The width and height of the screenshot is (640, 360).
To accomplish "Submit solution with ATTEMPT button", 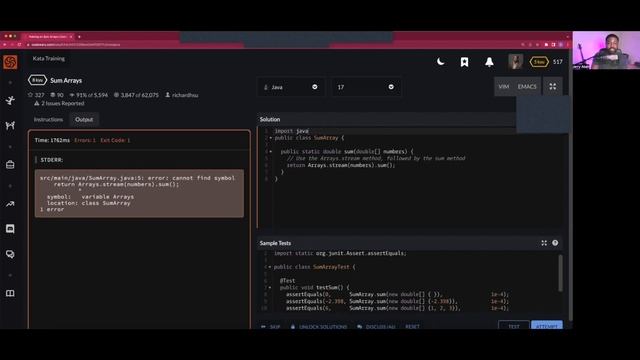I will [x=547, y=326].
